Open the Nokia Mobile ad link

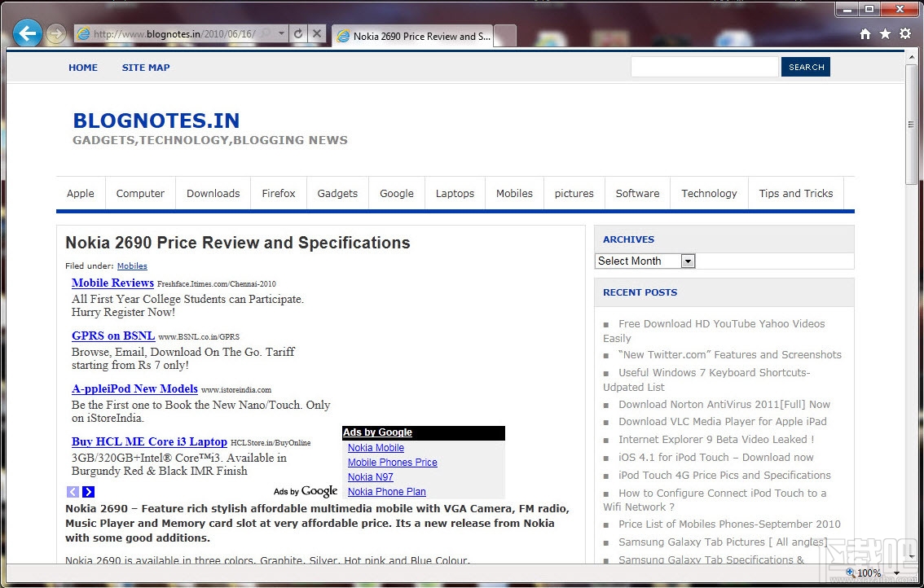pos(376,448)
